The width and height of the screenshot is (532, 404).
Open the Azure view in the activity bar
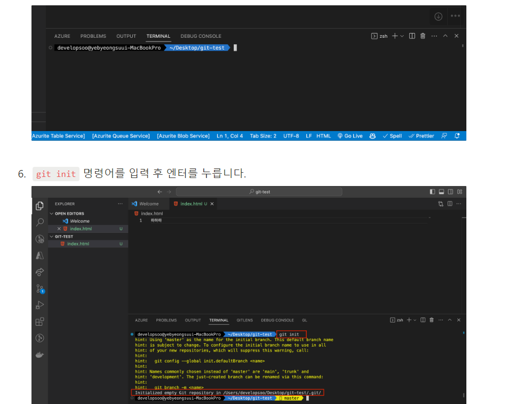39,255
